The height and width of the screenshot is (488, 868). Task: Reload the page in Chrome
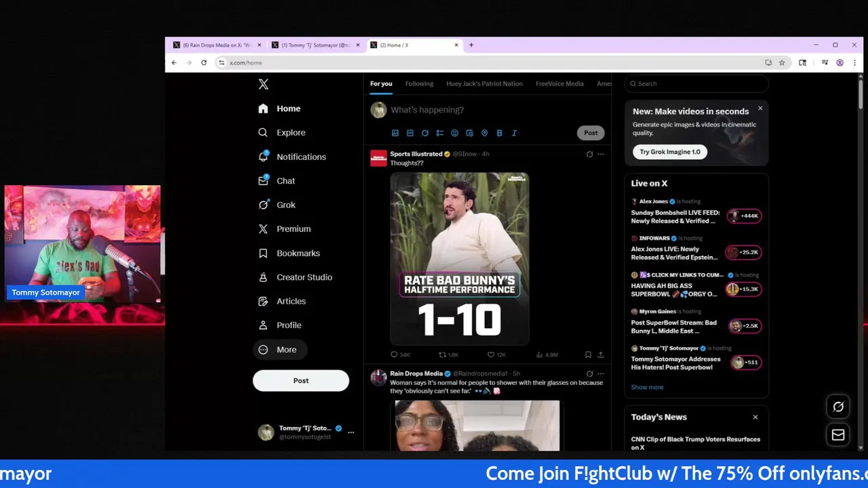(x=203, y=62)
